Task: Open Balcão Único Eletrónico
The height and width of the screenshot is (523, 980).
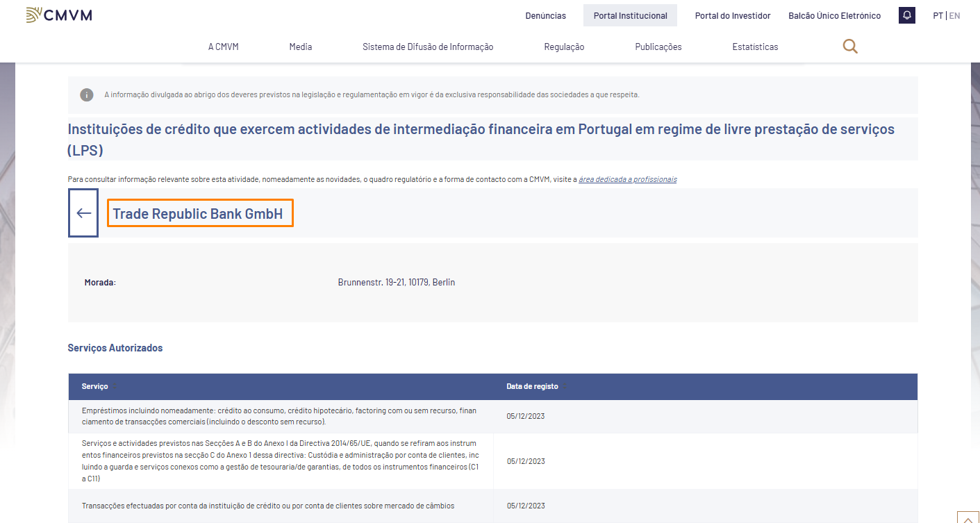Action: 834,15
